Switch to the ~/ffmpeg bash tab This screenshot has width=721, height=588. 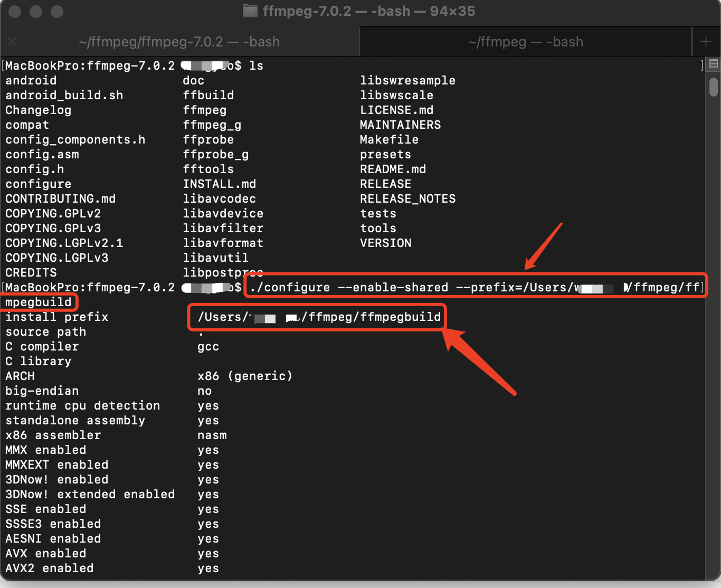(526, 42)
